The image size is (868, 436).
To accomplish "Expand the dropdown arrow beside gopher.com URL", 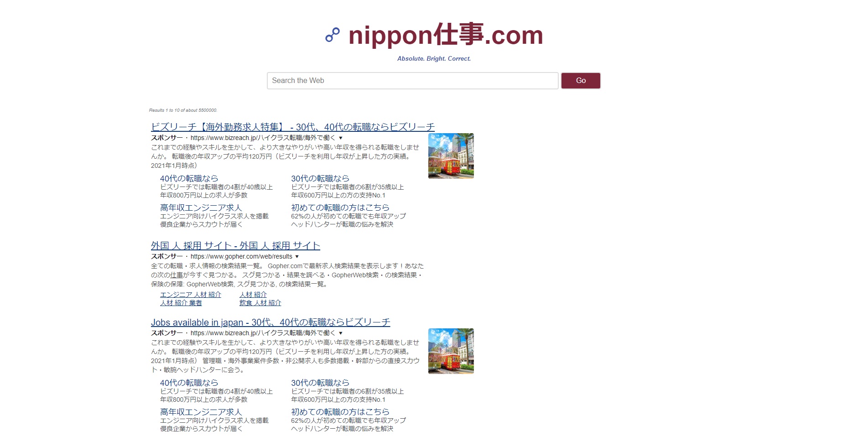I will (297, 256).
